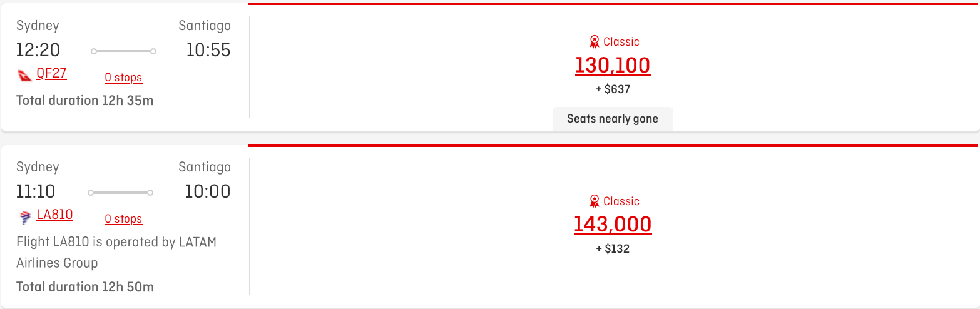Viewport: 980px width, 309px height.
Task: Click the 12:20 Sydney departure time
Action: point(38,51)
